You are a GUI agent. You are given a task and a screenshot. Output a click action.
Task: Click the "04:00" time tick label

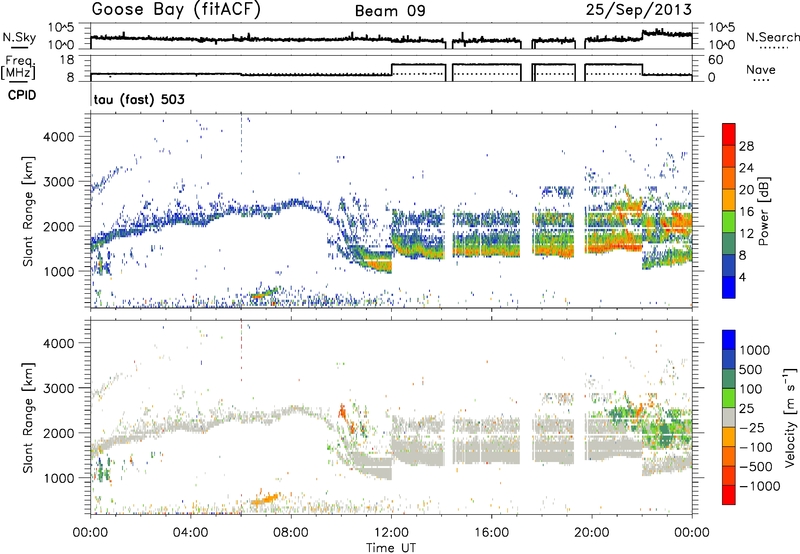point(190,533)
